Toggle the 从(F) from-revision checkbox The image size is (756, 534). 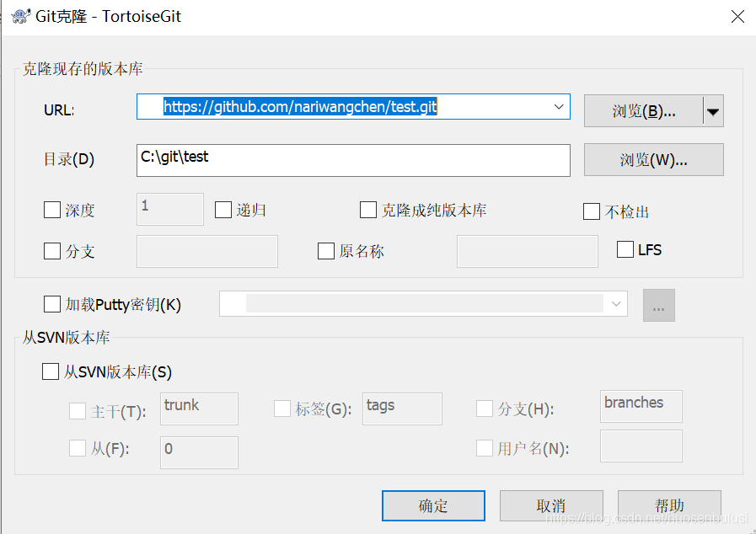tap(78, 448)
